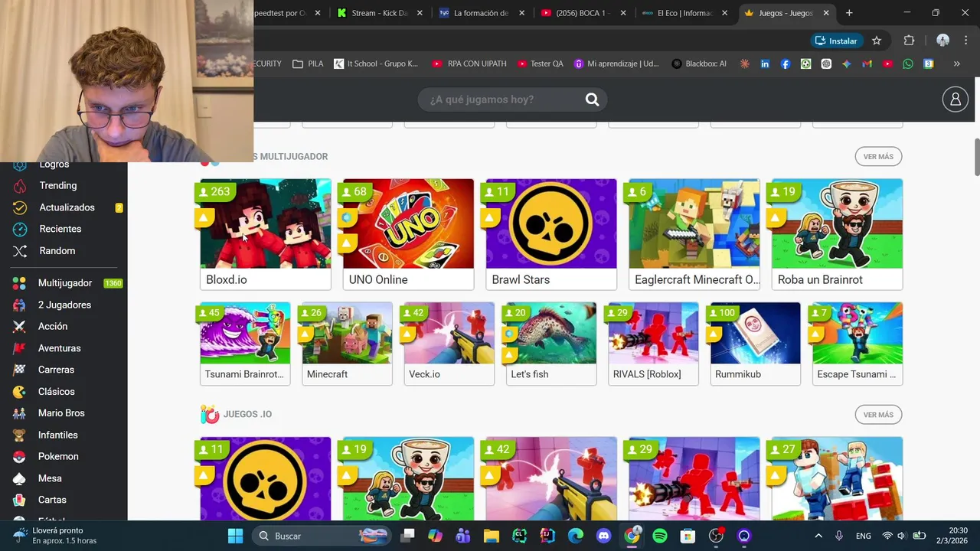Click VER MÁS for Juegos .IO section
Image resolution: width=980 pixels, height=551 pixels.
click(878, 415)
